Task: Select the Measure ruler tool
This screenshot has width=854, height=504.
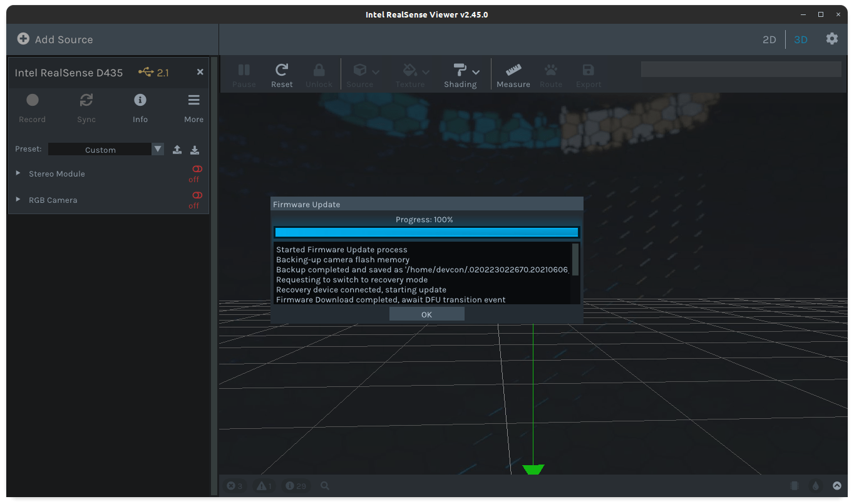Action: [x=513, y=70]
